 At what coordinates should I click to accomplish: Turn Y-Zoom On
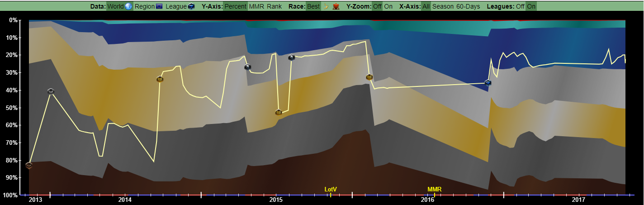pos(388,6)
